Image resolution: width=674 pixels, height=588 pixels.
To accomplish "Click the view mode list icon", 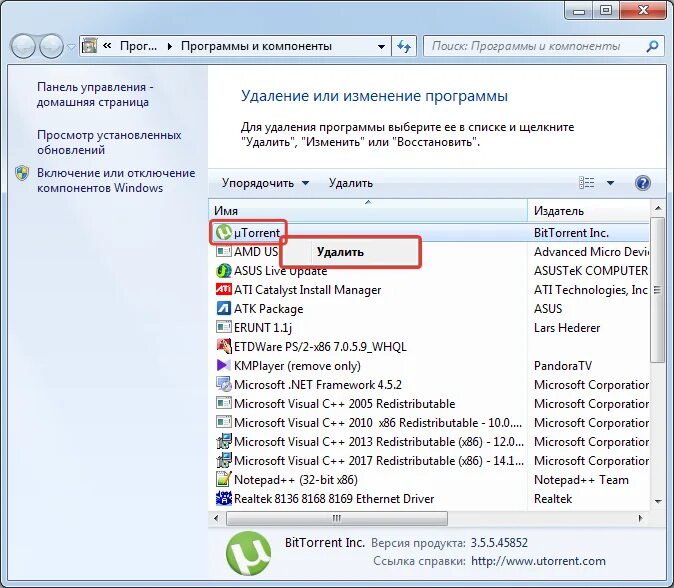I will pyautogui.click(x=587, y=183).
